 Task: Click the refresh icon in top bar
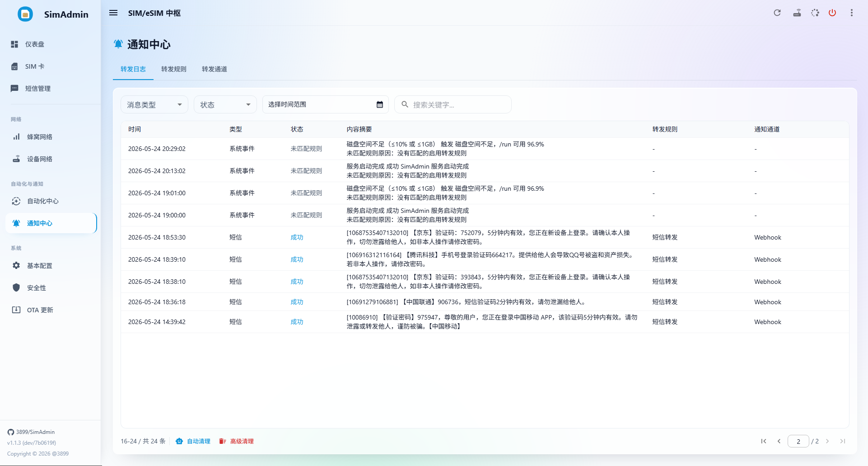(777, 13)
